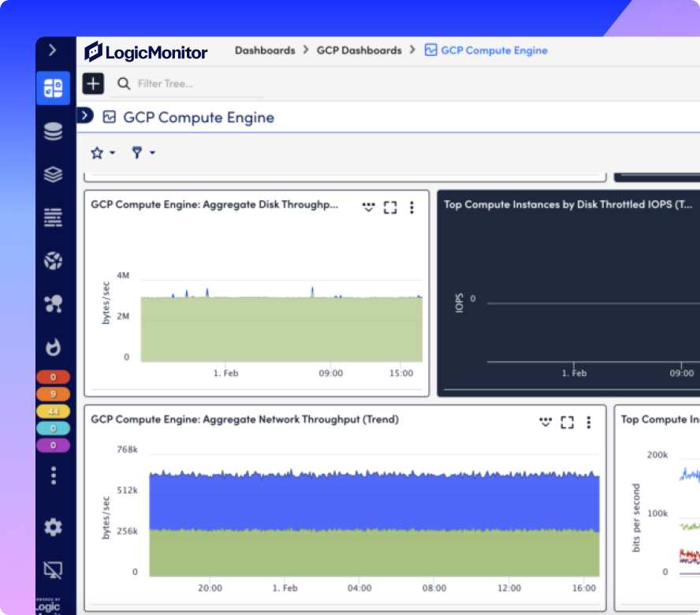Open the Resources stack icon in sidebar
This screenshot has width=700, height=615.
pos(53,132)
